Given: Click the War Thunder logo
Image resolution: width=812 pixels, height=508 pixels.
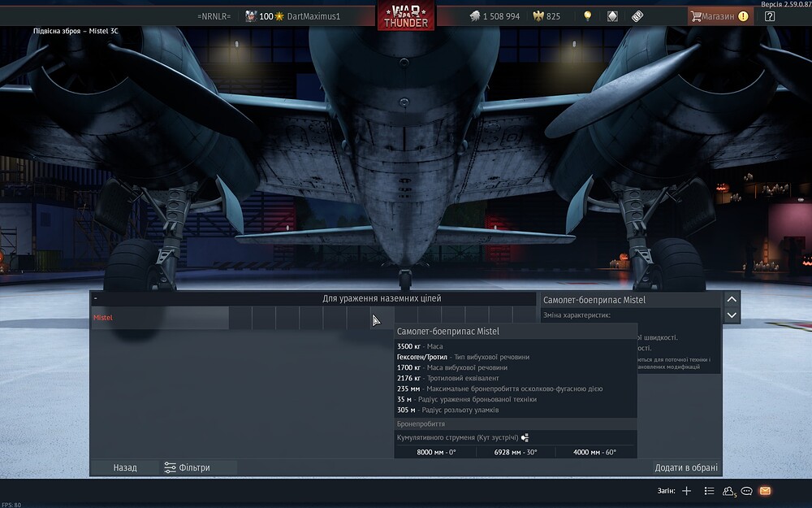Looking at the screenshot, I should [x=406, y=15].
